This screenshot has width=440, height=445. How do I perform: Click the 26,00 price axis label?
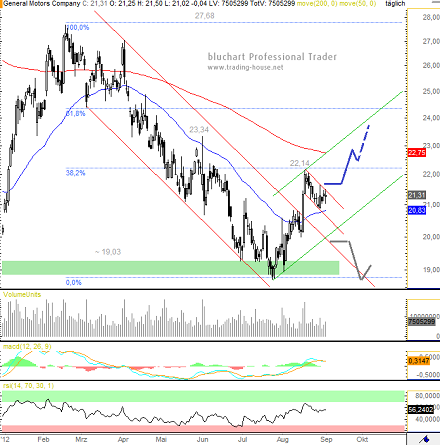click(x=431, y=65)
